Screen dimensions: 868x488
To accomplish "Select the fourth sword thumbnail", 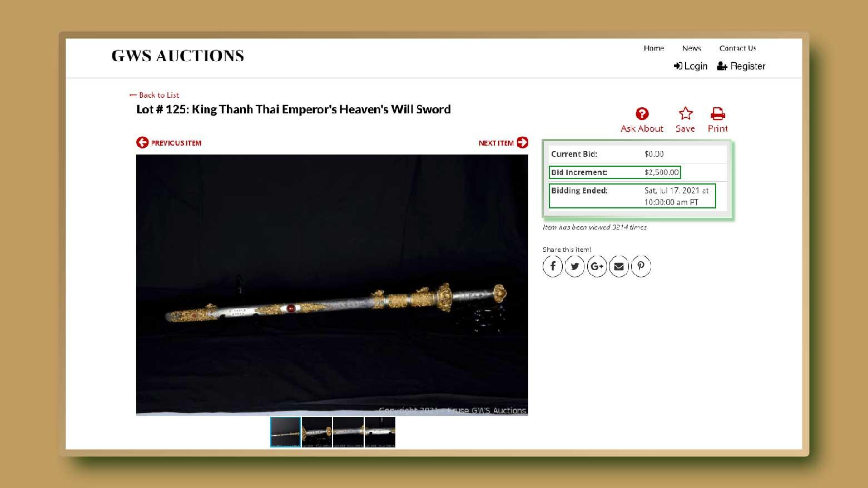I will click(x=380, y=432).
